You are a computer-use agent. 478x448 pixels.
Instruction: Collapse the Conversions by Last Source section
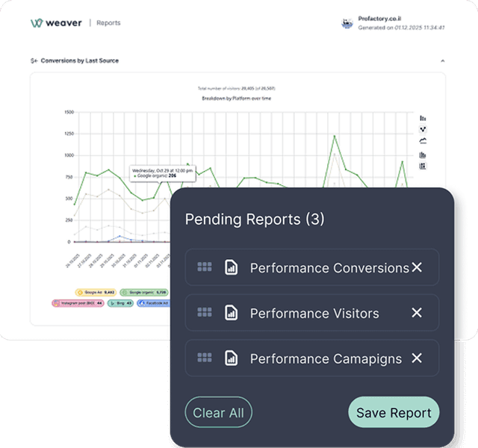coord(441,60)
